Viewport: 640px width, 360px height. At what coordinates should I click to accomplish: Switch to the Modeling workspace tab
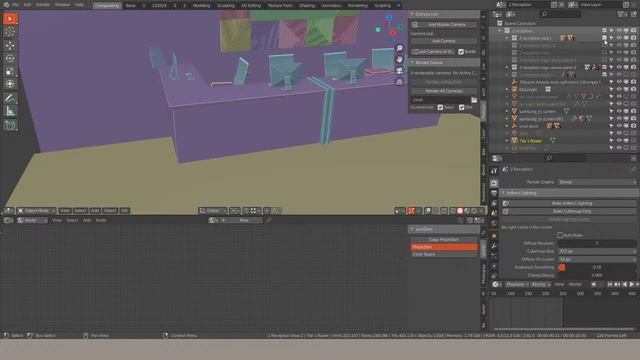tap(201, 5)
